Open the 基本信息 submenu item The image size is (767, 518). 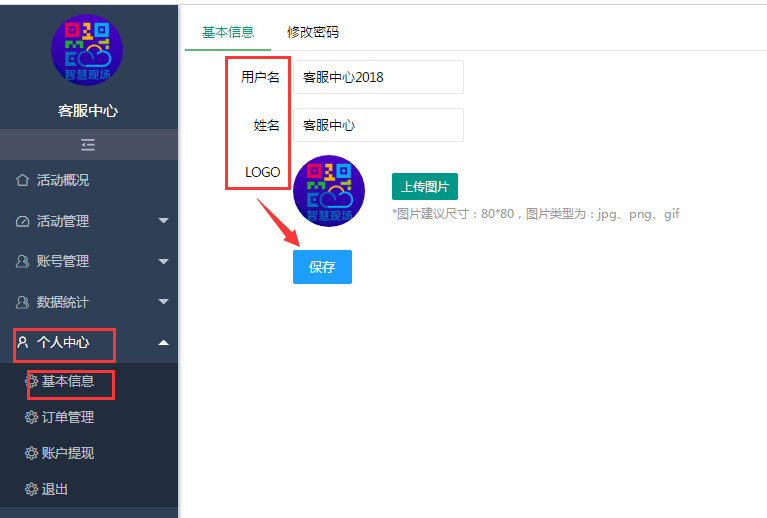click(x=89, y=381)
